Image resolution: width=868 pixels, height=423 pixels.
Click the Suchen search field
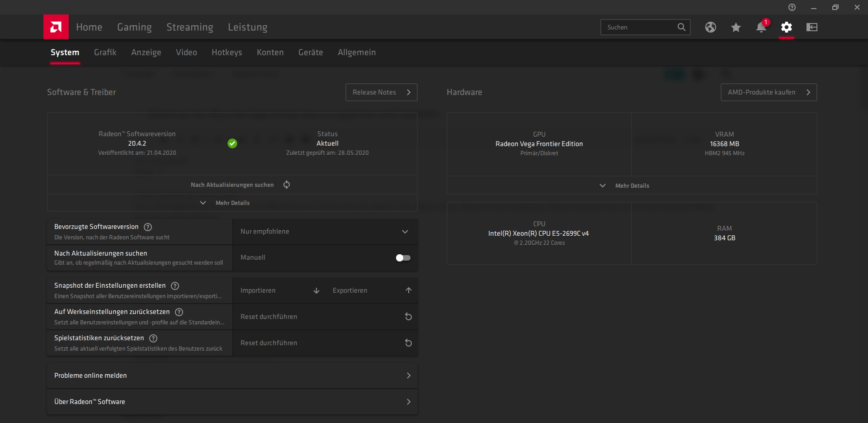point(646,27)
